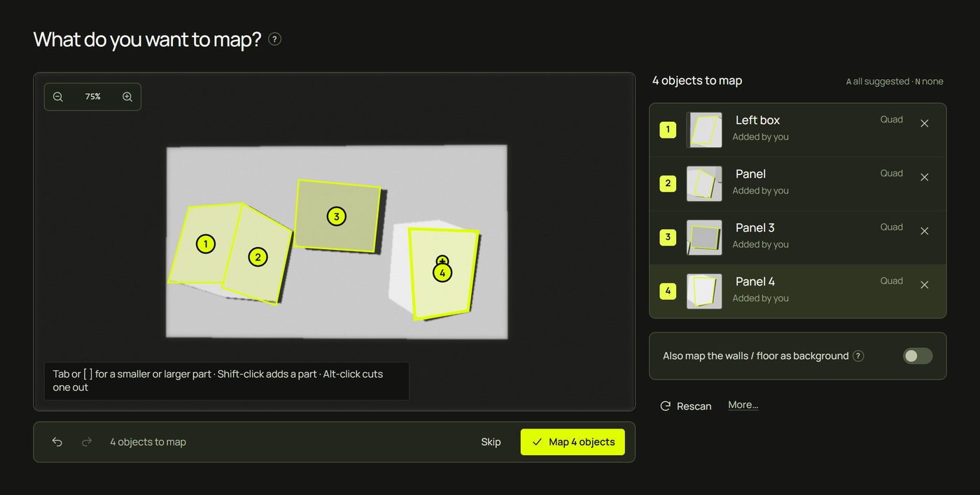Click the number 4 badge in list

click(668, 291)
